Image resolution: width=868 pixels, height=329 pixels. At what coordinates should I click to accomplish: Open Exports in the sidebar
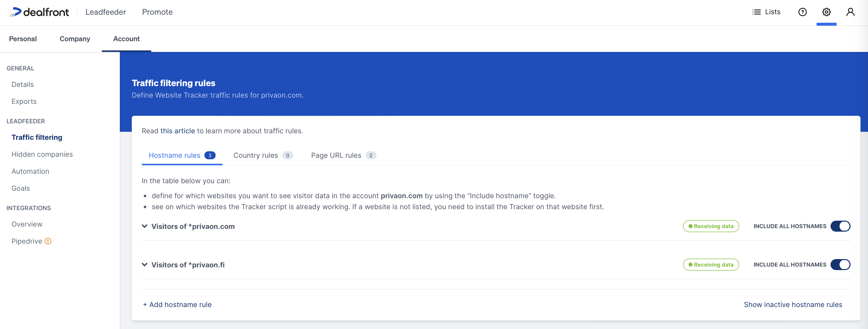coord(24,101)
